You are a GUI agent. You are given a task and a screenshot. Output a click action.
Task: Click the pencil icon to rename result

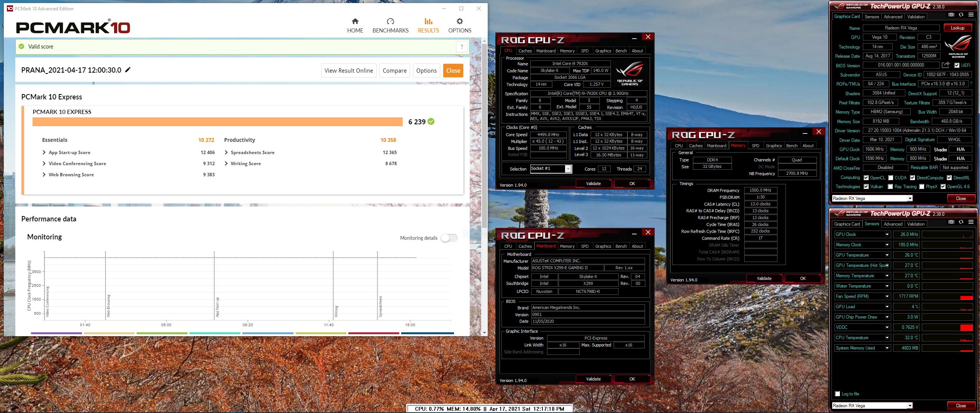[128, 70]
